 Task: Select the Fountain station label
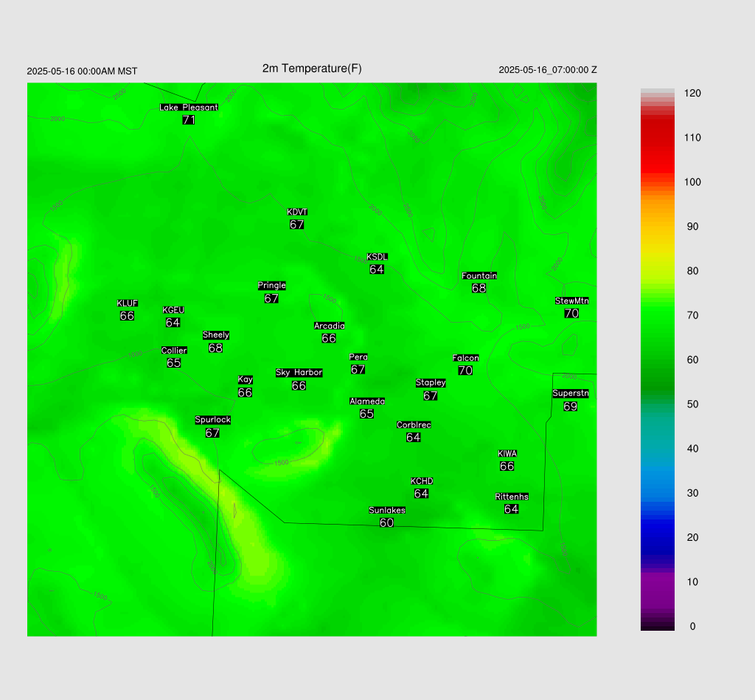click(479, 276)
